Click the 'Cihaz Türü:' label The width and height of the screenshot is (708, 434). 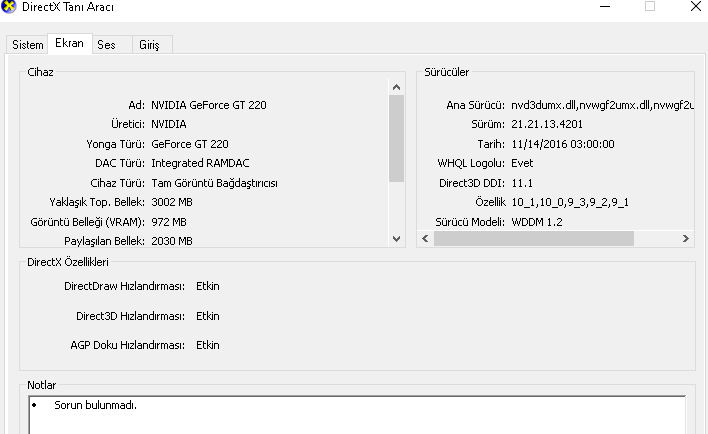(x=117, y=183)
